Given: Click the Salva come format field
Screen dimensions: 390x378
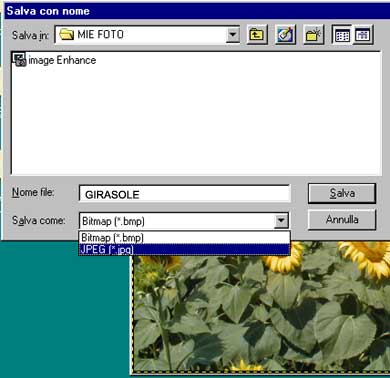Looking at the screenshot, I should coord(184,221).
